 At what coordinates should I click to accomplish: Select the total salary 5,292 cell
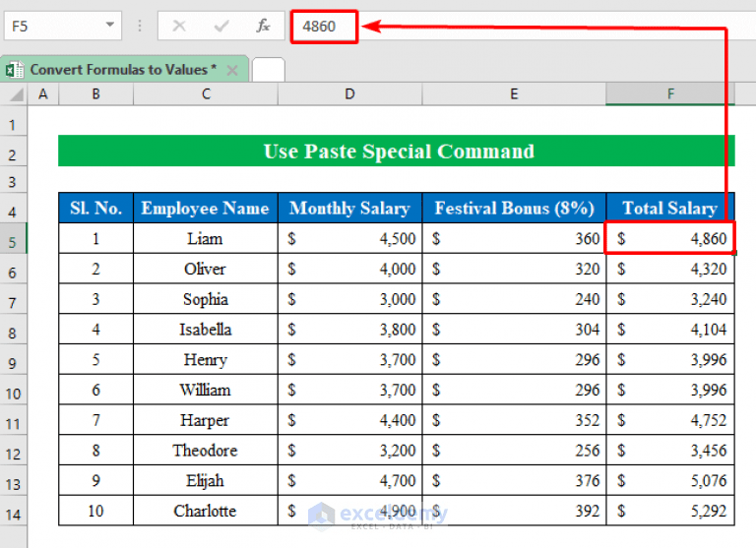(670, 511)
